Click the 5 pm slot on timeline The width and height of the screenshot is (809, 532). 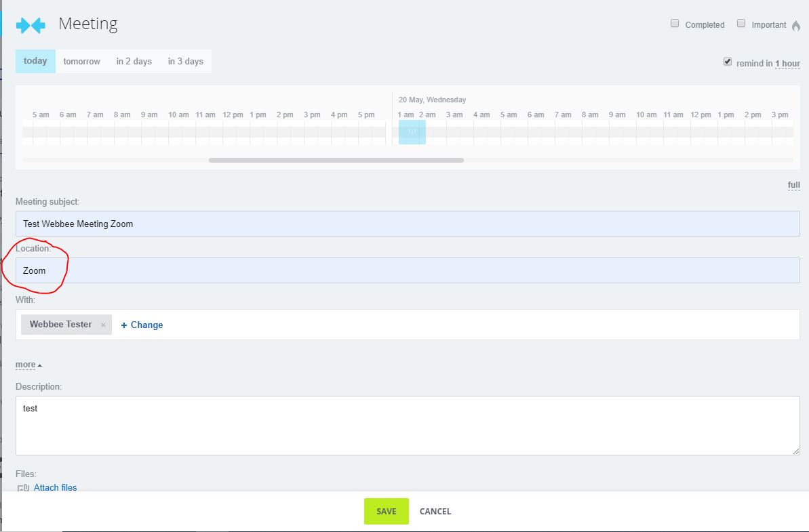pos(366,115)
